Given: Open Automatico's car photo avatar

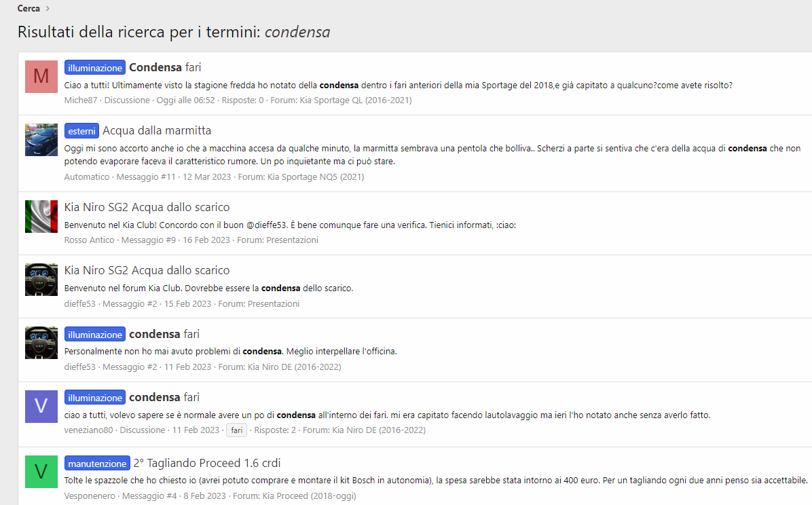Looking at the screenshot, I should [x=41, y=140].
